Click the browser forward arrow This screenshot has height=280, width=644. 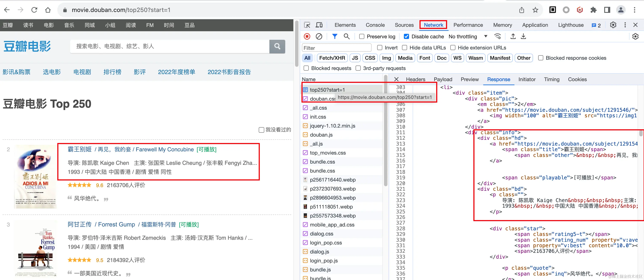[21, 10]
